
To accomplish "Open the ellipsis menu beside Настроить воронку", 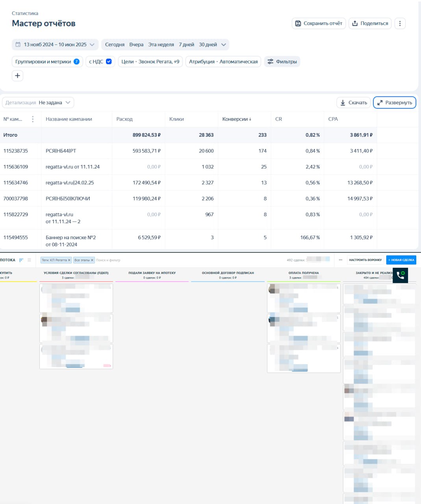I will [341, 260].
